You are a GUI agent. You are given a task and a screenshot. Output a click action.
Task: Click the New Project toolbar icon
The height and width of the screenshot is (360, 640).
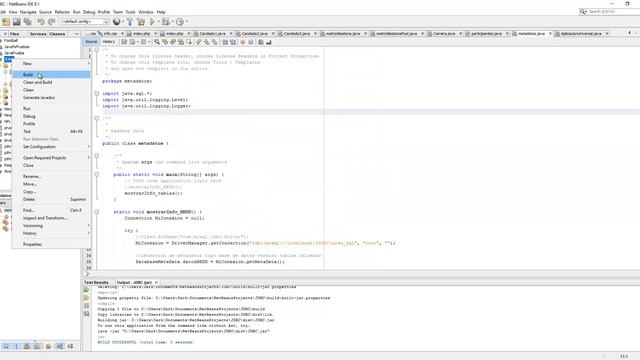[6, 22]
